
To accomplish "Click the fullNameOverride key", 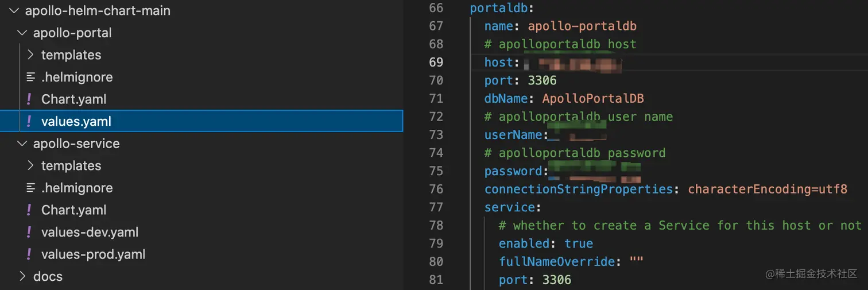I will tap(556, 261).
